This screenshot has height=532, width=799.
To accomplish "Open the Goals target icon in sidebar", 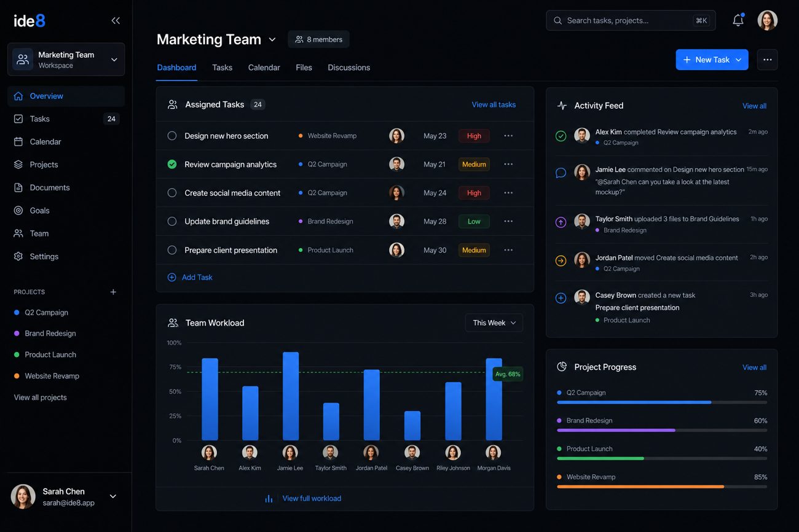I will point(18,210).
